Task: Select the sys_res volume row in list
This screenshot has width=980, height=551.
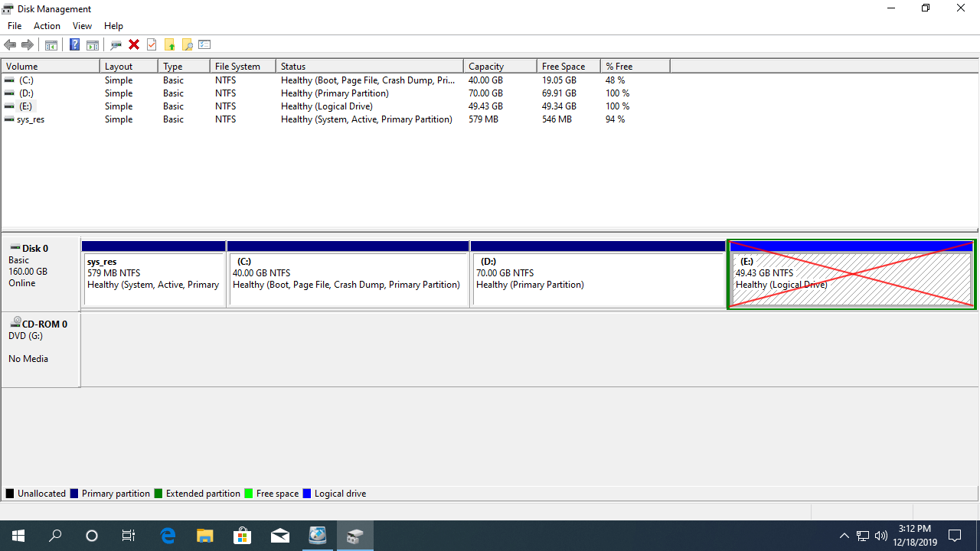Action: pyautogui.click(x=31, y=119)
